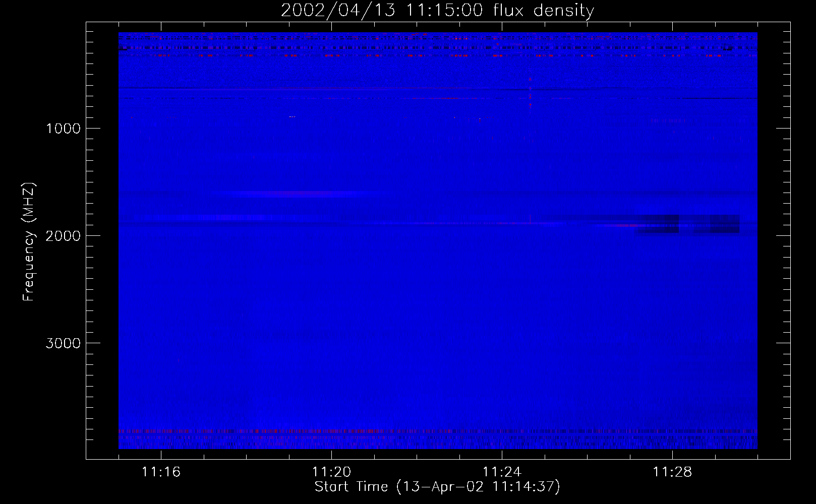This screenshot has width=816, height=504.
Task: Click the 2000 frequency tick label
Action: [63, 236]
